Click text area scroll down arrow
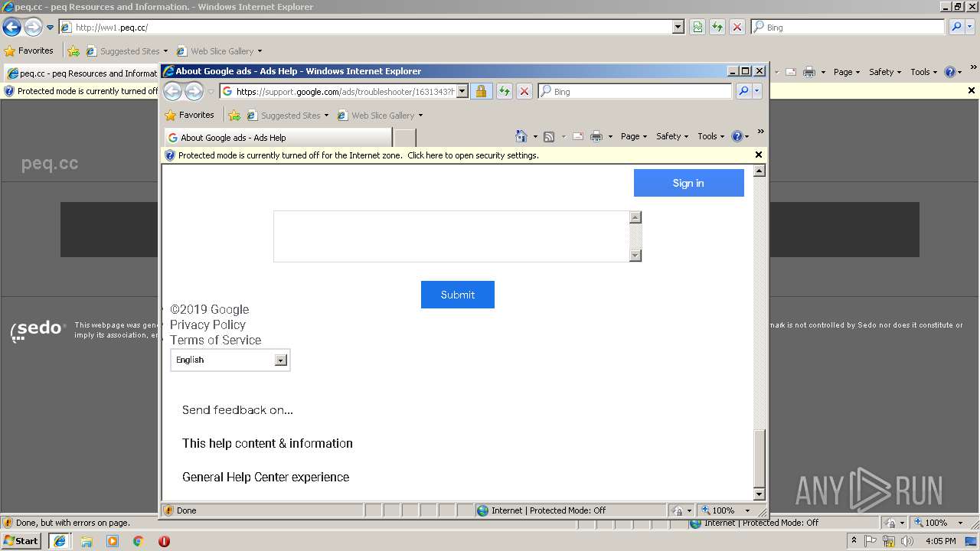This screenshot has width=980, height=551. click(x=635, y=256)
